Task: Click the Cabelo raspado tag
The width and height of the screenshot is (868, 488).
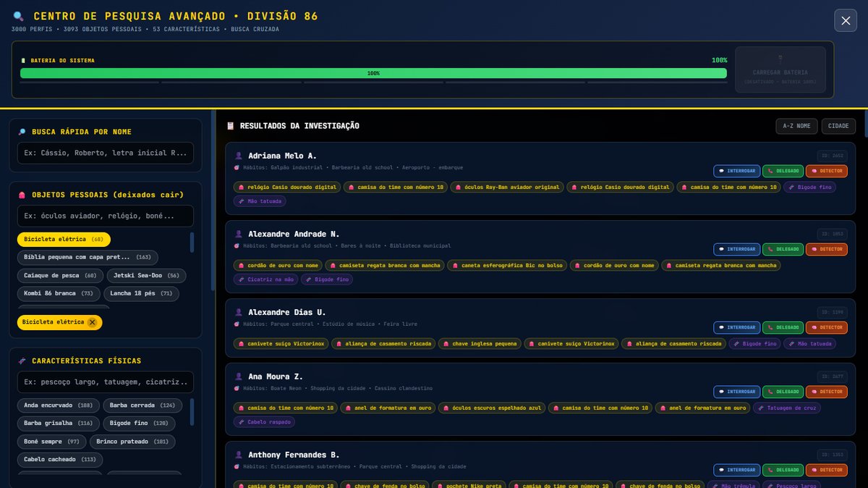Action: pyautogui.click(x=263, y=422)
